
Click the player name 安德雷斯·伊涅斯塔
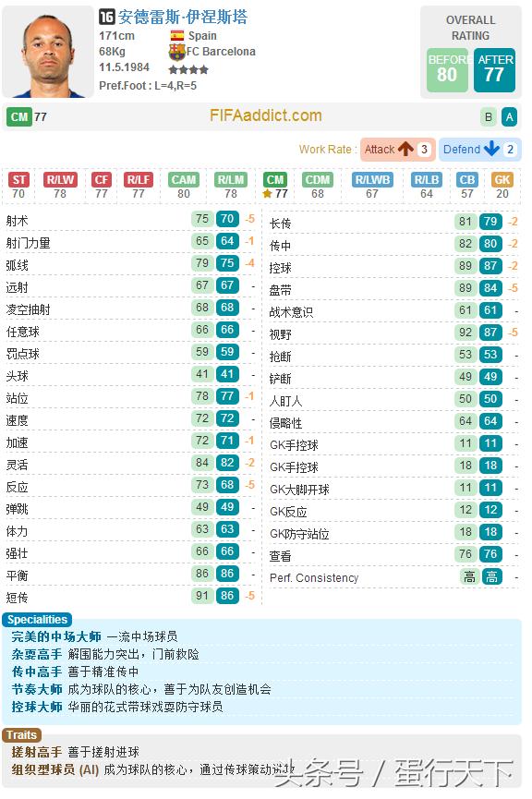point(183,18)
